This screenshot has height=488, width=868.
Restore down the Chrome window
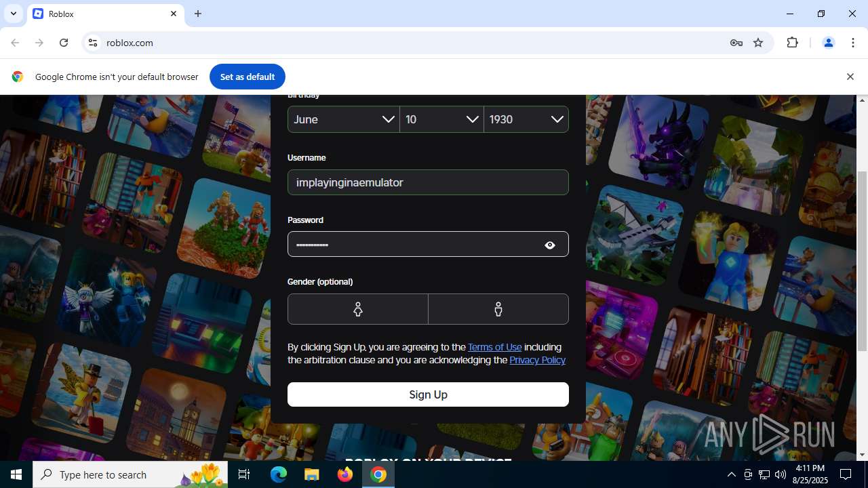click(x=821, y=14)
